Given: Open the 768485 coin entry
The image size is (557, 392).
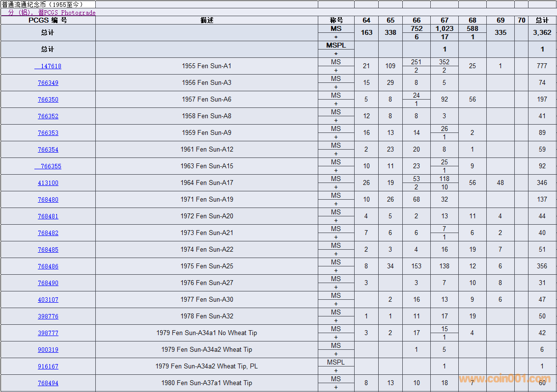Looking at the screenshot, I should coord(48,250).
